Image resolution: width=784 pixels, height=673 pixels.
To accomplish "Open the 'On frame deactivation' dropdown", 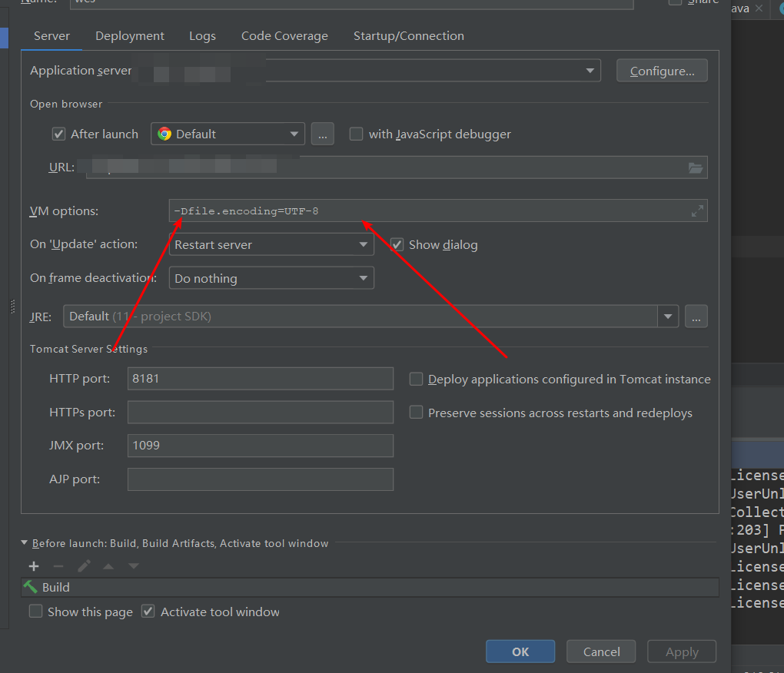I will (x=271, y=277).
